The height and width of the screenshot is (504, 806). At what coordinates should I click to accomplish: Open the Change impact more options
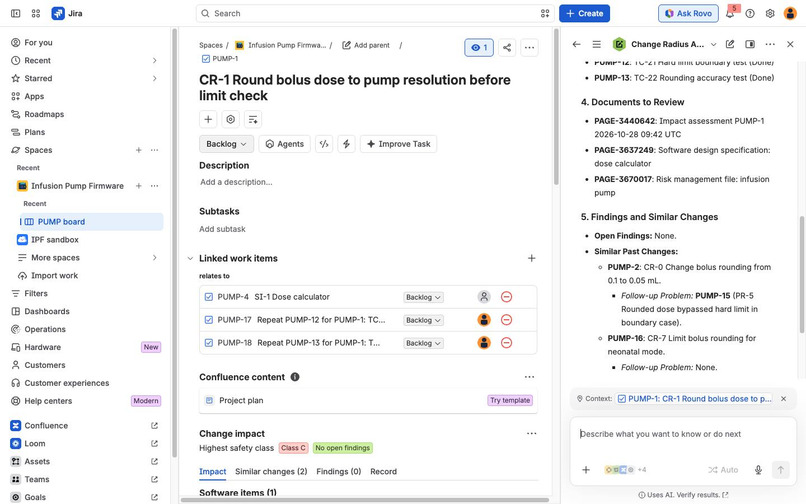[532, 434]
